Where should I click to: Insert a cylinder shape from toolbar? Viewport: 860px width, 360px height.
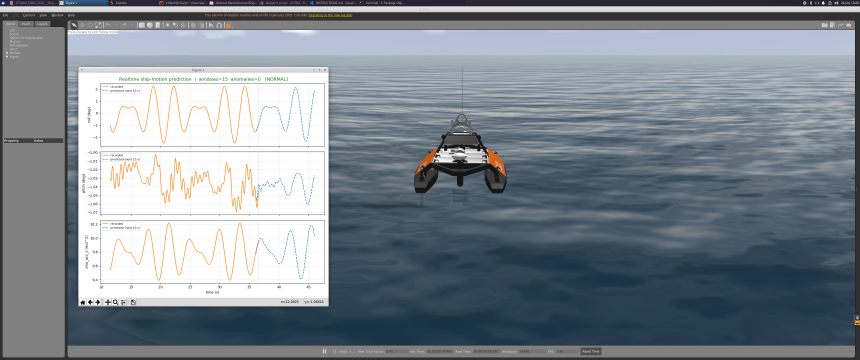click(x=157, y=25)
